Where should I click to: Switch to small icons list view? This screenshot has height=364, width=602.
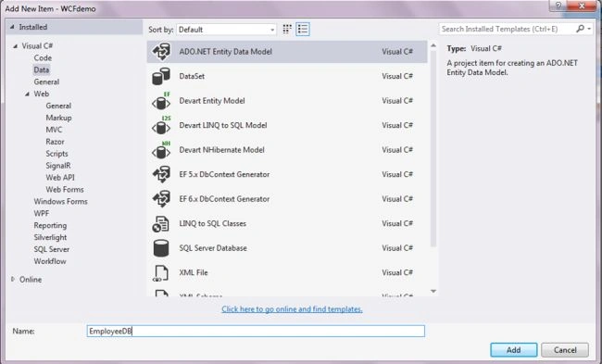pos(303,30)
